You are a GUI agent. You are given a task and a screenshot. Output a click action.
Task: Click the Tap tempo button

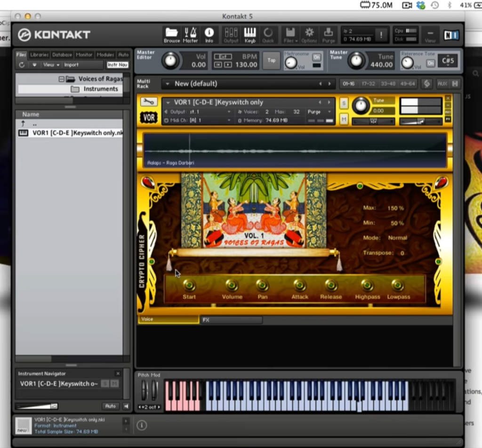tap(271, 60)
